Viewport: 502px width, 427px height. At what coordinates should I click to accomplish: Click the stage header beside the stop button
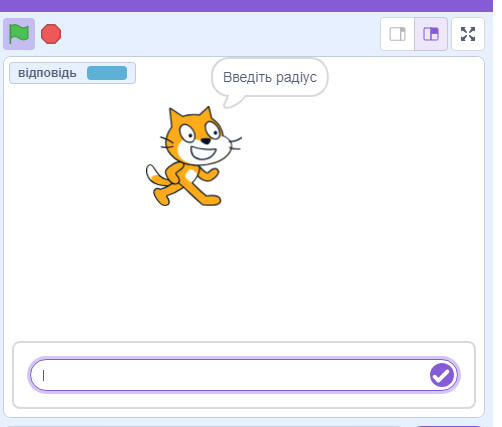[x=220, y=34]
